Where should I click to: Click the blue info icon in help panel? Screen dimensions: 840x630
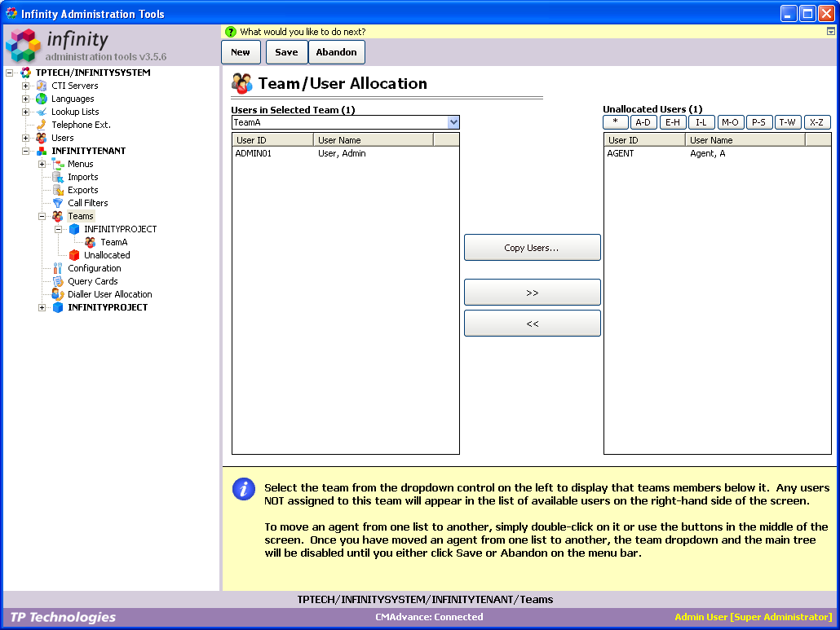(243, 489)
